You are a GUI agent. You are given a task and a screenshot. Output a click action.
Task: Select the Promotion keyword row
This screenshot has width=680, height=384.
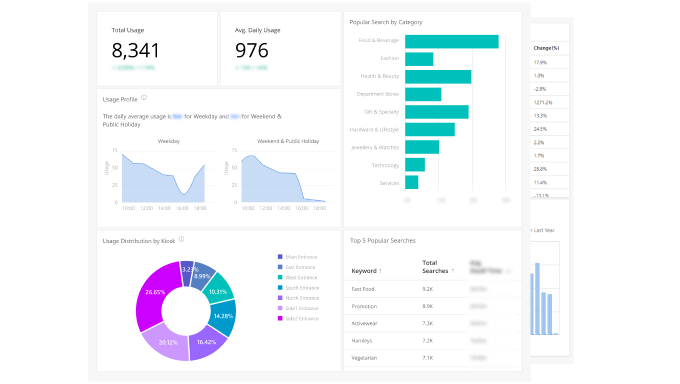432,306
